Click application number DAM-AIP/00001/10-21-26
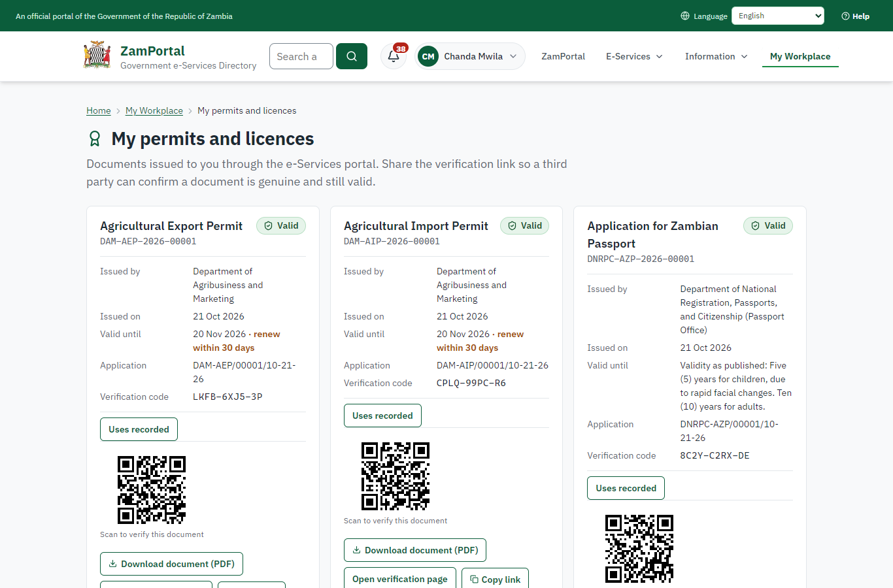This screenshot has width=893, height=588. (492, 365)
